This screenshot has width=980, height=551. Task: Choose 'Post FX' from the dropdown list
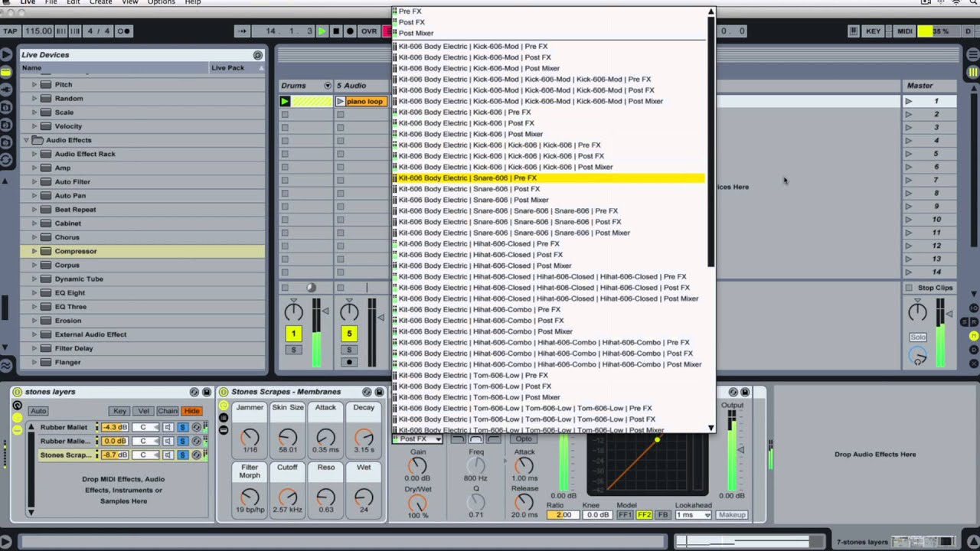(x=412, y=22)
